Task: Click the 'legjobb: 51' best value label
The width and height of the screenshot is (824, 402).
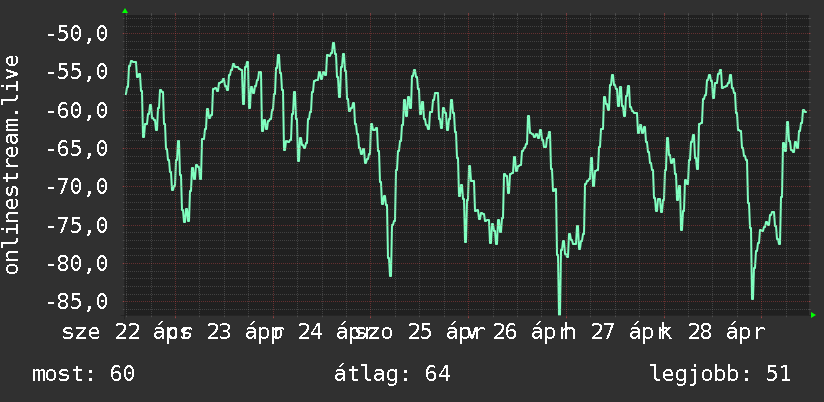Action: pos(720,374)
